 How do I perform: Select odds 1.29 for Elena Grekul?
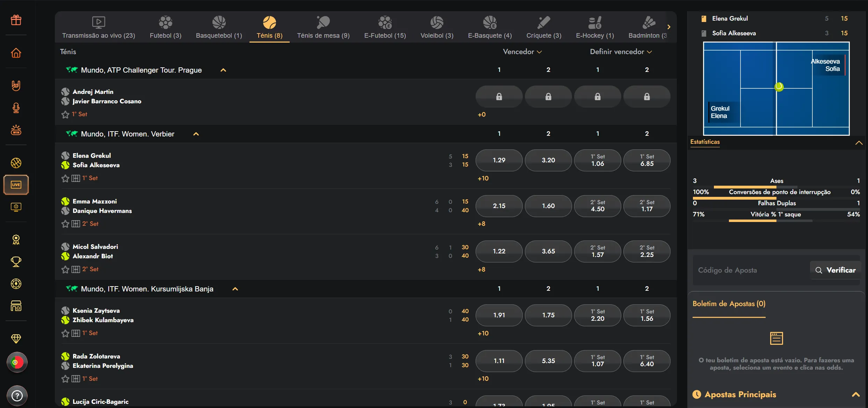point(499,160)
